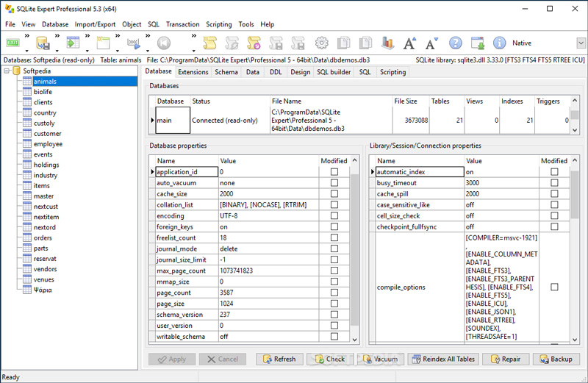Toggle Modified checkbox for cache_size
Image resolution: width=588 pixels, height=383 pixels.
[334, 193]
